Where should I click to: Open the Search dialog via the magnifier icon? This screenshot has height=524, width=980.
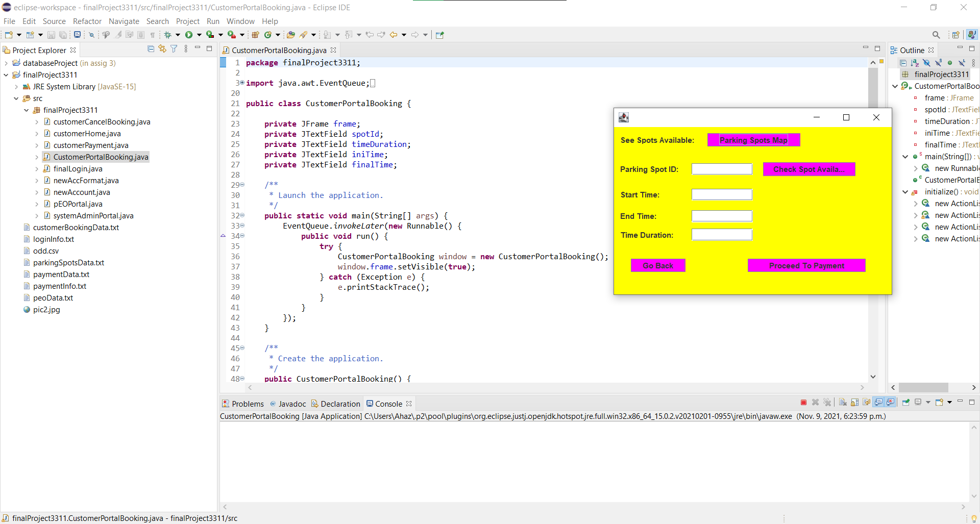936,34
